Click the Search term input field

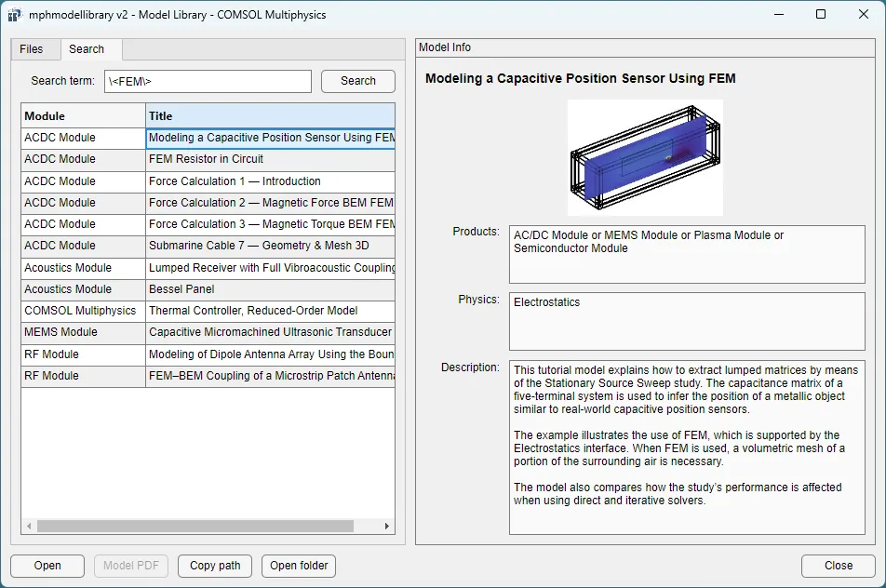click(x=208, y=82)
